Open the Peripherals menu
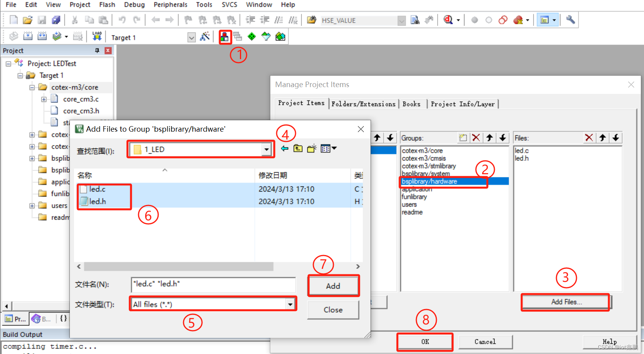Image resolution: width=644 pixels, height=354 pixels. point(170,5)
